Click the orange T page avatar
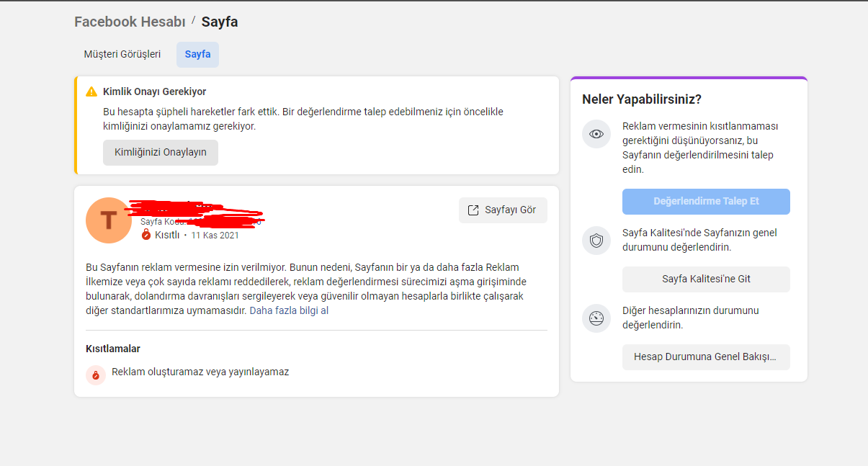The width and height of the screenshot is (868, 466). (x=109, y=220)
